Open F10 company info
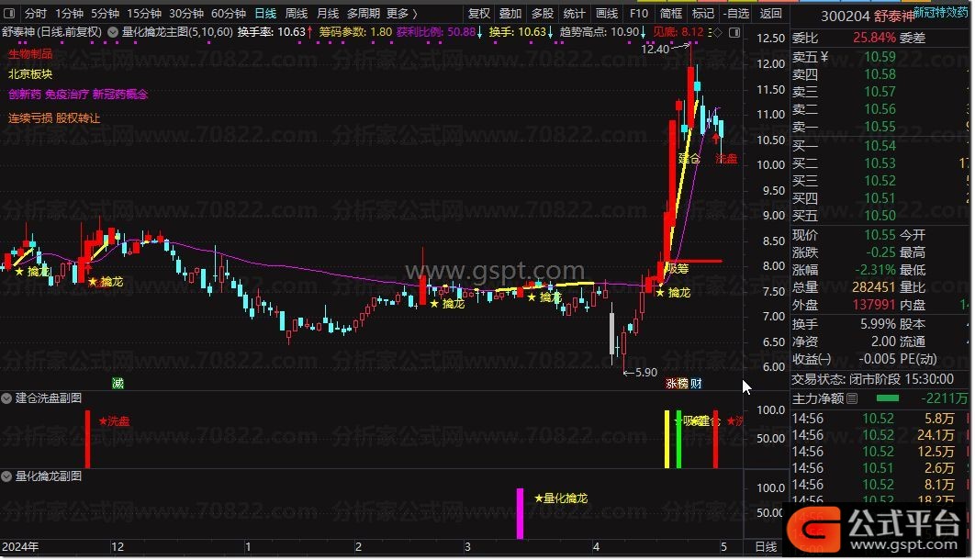This screenshot has height=560, width=975. click(639, 13)
